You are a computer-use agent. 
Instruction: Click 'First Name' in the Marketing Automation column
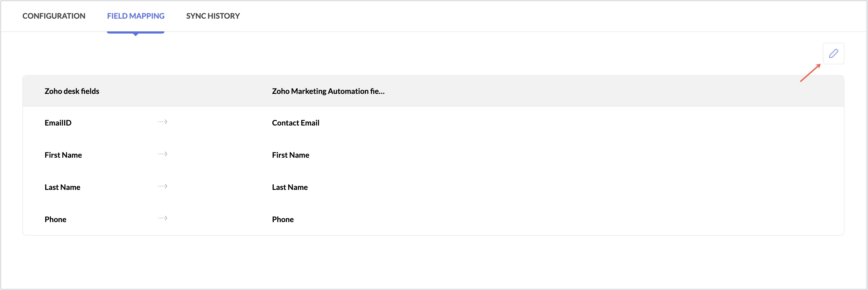tap(291, 155)
